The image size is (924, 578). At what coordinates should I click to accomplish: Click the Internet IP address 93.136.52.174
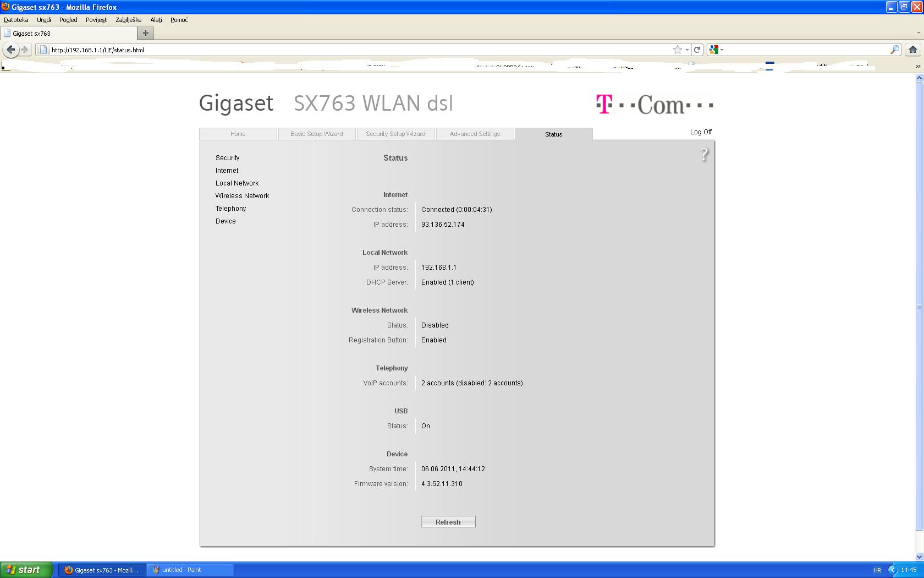[443, 225]
